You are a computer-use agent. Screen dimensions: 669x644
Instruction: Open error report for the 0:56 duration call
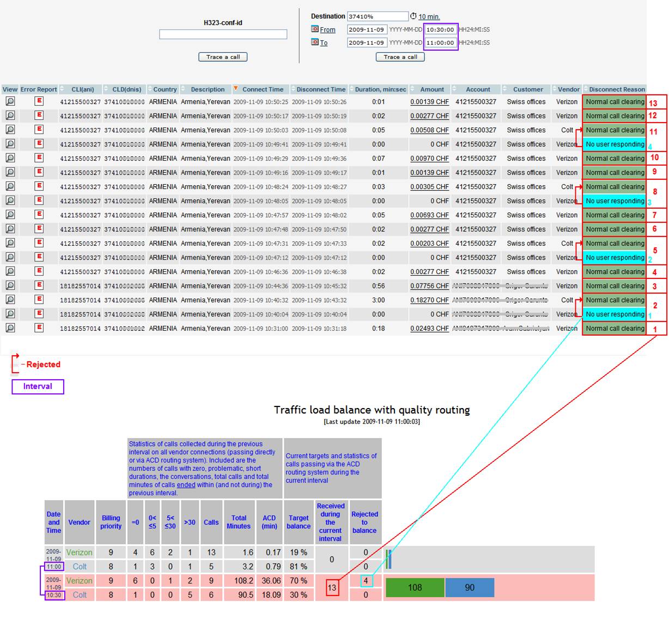39,285
